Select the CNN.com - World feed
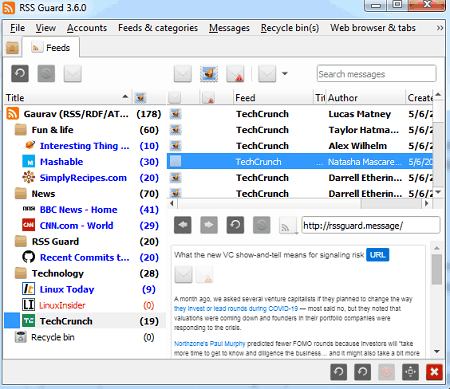This screenshot has height=389, width=450. [85, 226]
